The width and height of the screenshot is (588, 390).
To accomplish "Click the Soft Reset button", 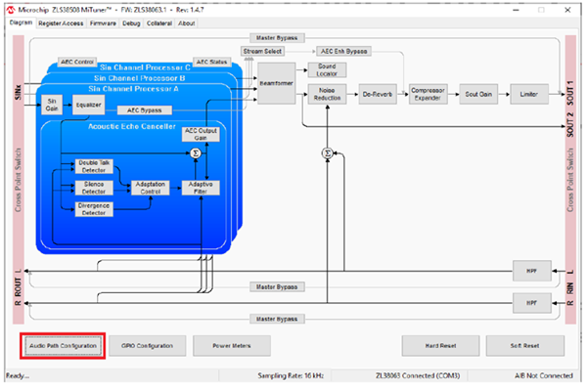I will (x=525, y=346).
